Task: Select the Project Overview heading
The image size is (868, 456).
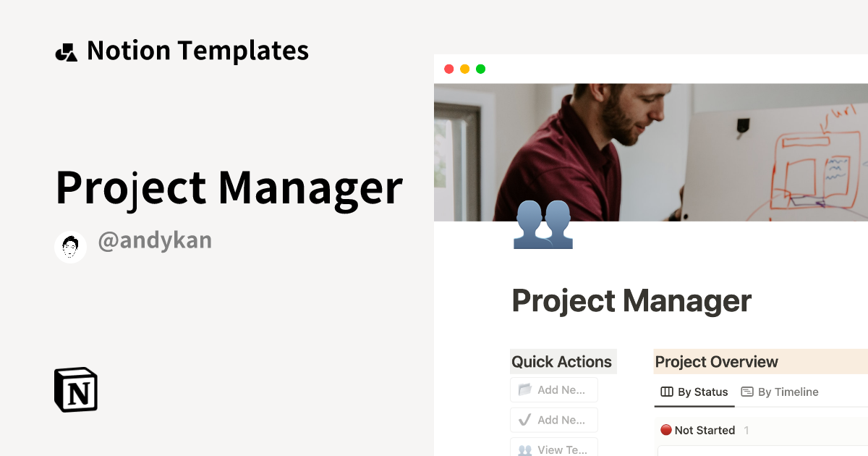Action: [716, 362]
